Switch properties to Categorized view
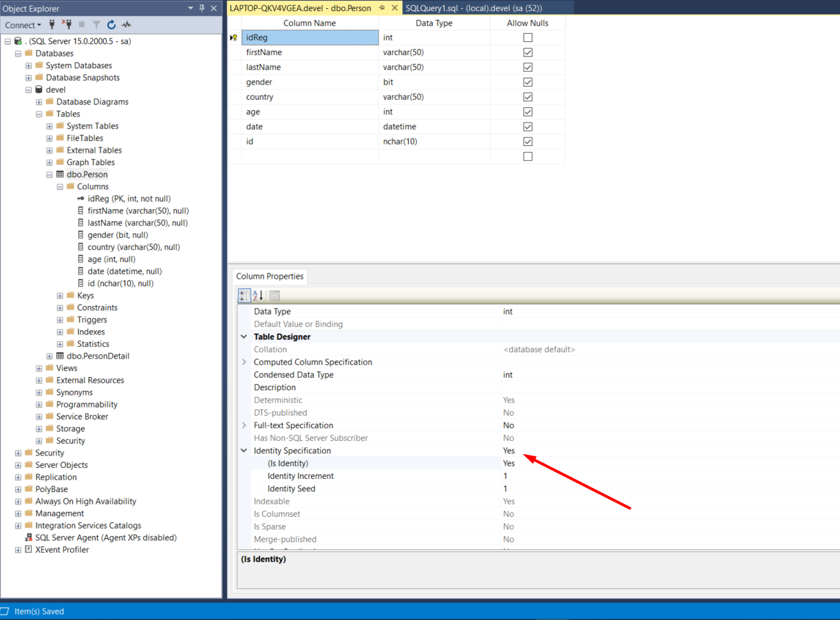Screen dimensions: 840x620 click(x=244, y=296)
